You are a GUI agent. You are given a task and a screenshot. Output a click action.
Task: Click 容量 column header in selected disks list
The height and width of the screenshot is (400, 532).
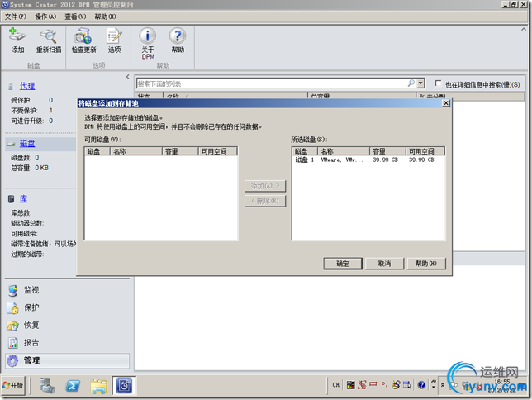[387, 151]
